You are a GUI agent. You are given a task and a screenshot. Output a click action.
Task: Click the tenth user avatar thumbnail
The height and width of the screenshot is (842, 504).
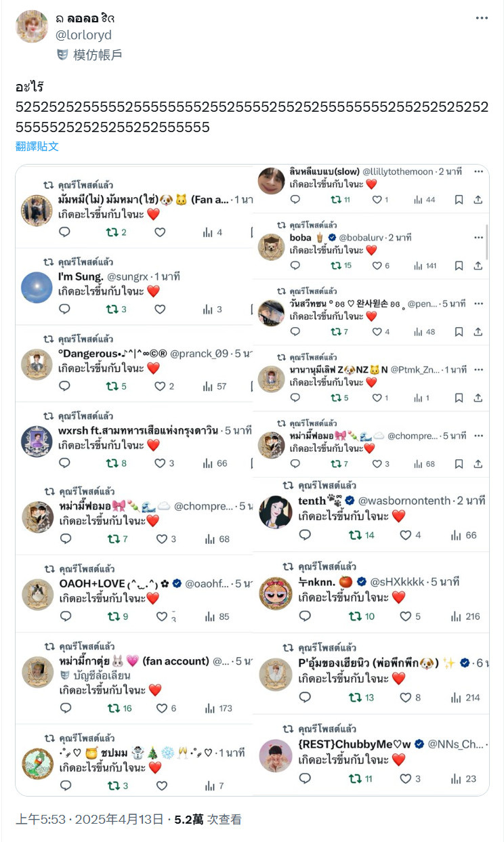click(276, 513)
